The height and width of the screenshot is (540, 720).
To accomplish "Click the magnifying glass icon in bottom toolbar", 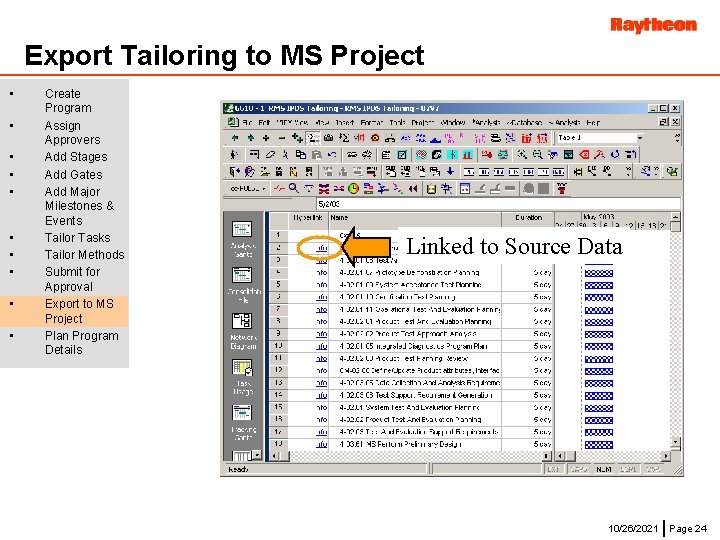I will pyautogui.click(x=294, y=188).
